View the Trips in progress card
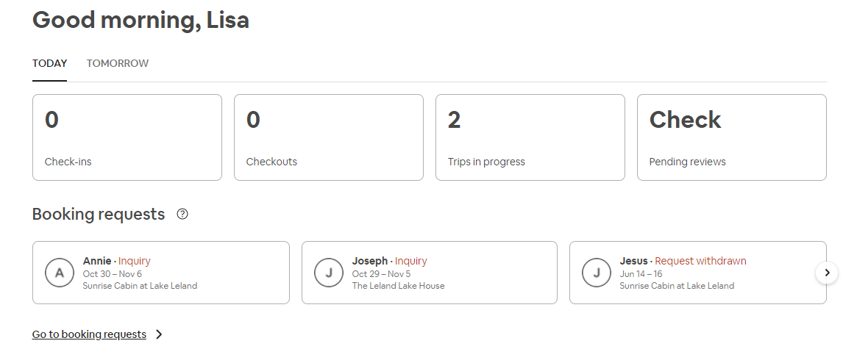This screenshot has width=868, height=363. coord(530,137)
